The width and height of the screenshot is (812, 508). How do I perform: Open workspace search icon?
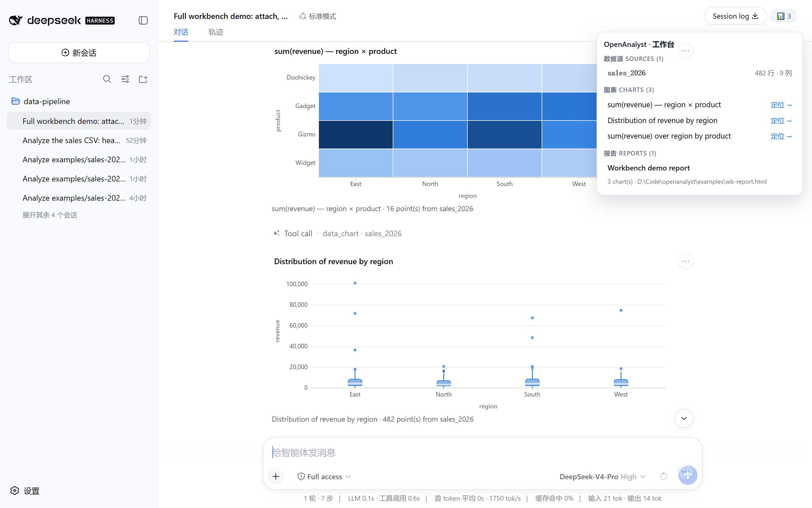tap(107, 79)
